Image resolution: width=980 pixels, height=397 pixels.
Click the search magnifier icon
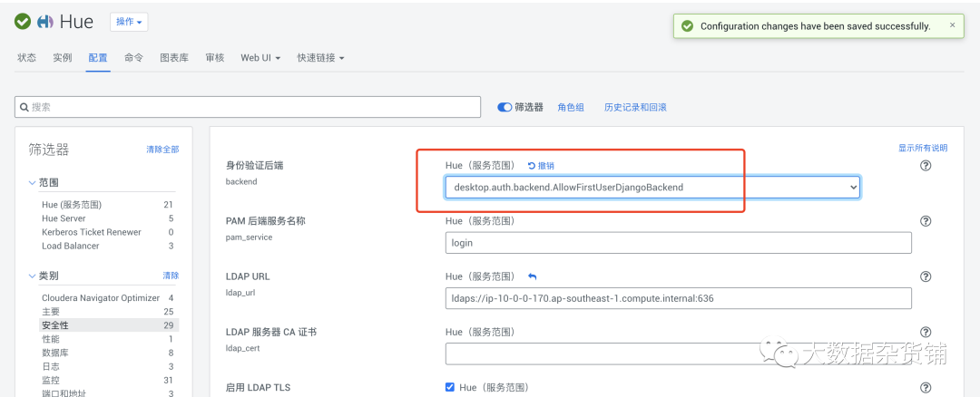pos(24,107)
